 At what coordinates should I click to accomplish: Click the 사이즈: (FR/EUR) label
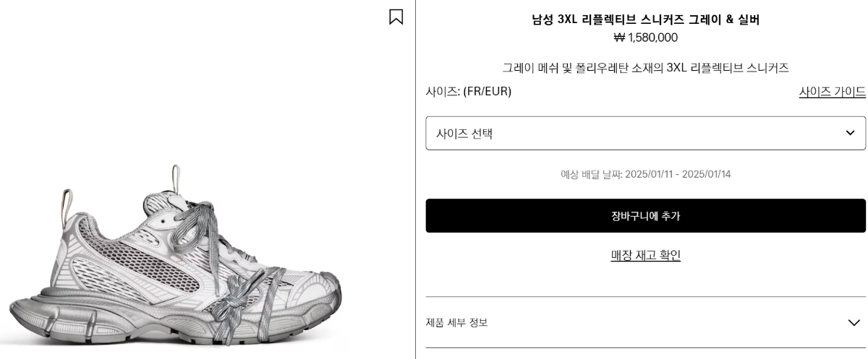(469, 92)
